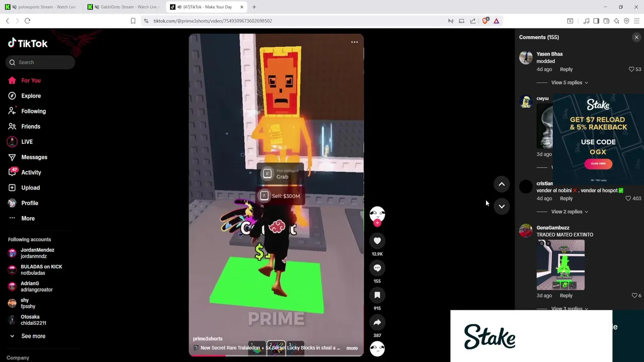Open prime3shorts creator name on video
Viewport: 644px width, 362px height.
[x=207, y=339]
